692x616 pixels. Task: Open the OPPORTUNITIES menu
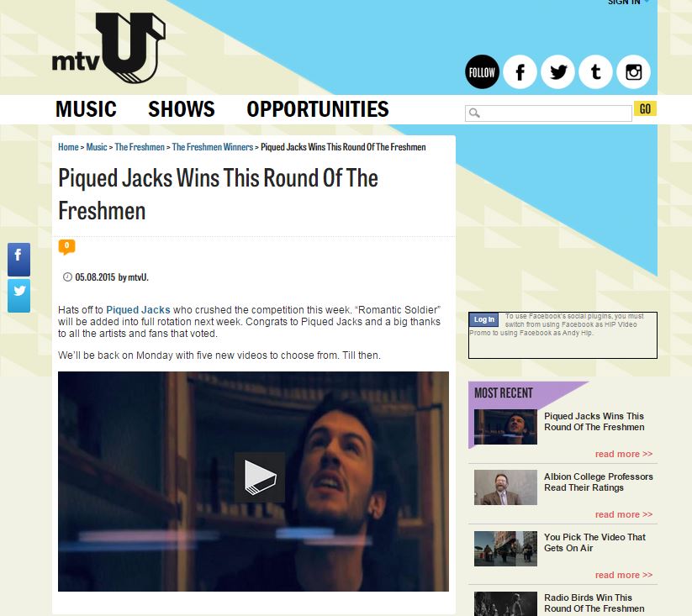[x=318, y=109]
